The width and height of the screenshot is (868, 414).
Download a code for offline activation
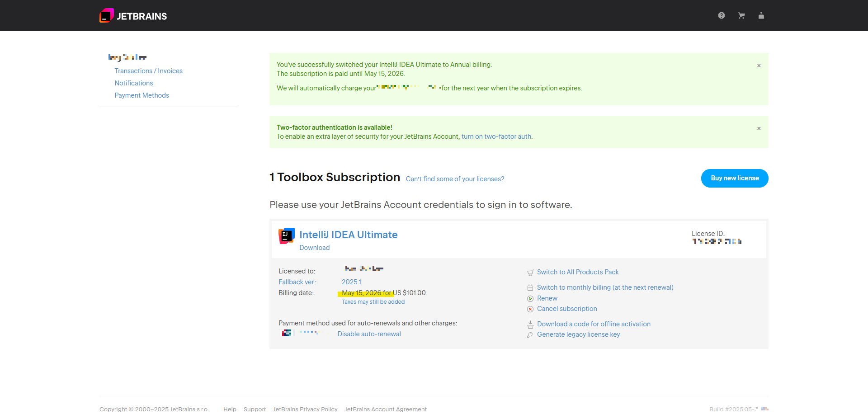(x=594, y=324)
